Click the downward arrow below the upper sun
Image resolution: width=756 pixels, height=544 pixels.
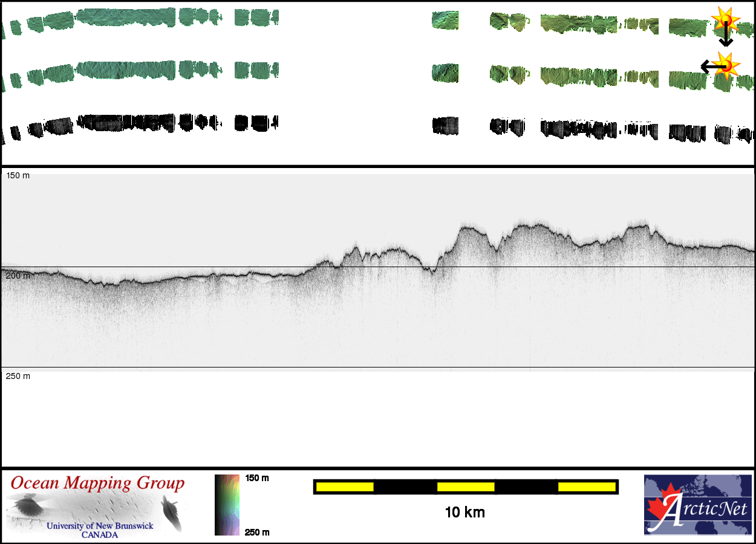pyautogui.click(x=725, y=37)
